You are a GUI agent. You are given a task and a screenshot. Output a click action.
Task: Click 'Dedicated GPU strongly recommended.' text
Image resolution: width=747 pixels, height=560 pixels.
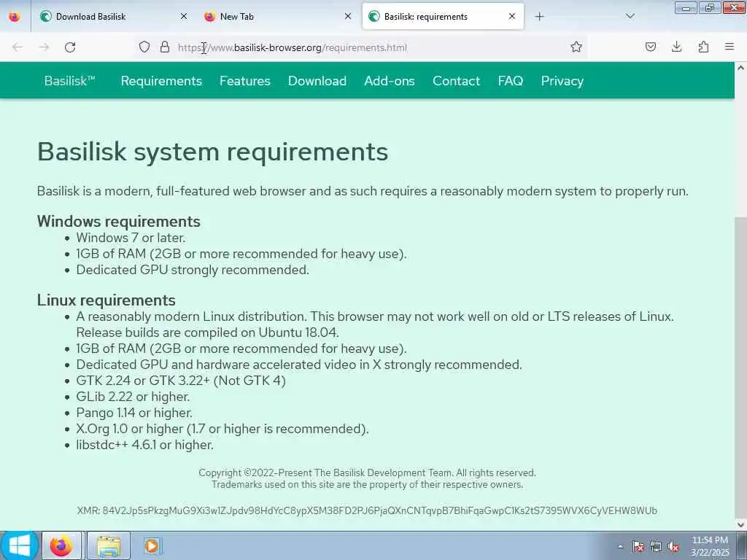pos(193,270)
